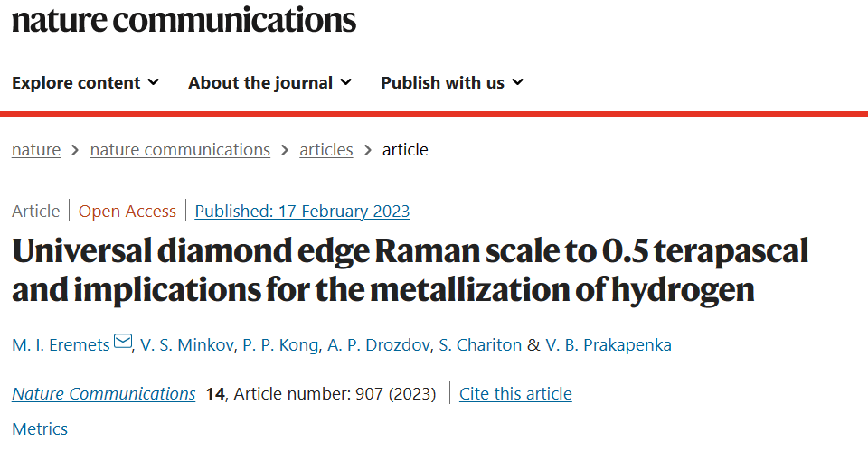Open the About the journal dropdown
This screenshot has height=461, width=868.
[269, 82]
